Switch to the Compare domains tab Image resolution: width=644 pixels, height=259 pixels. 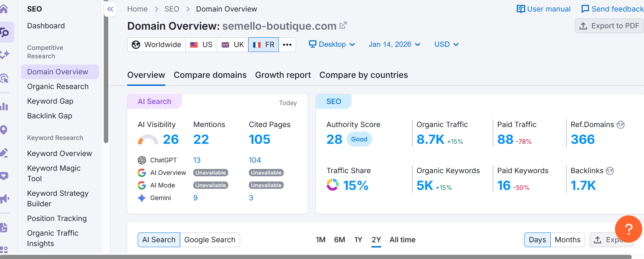point(210,75)
